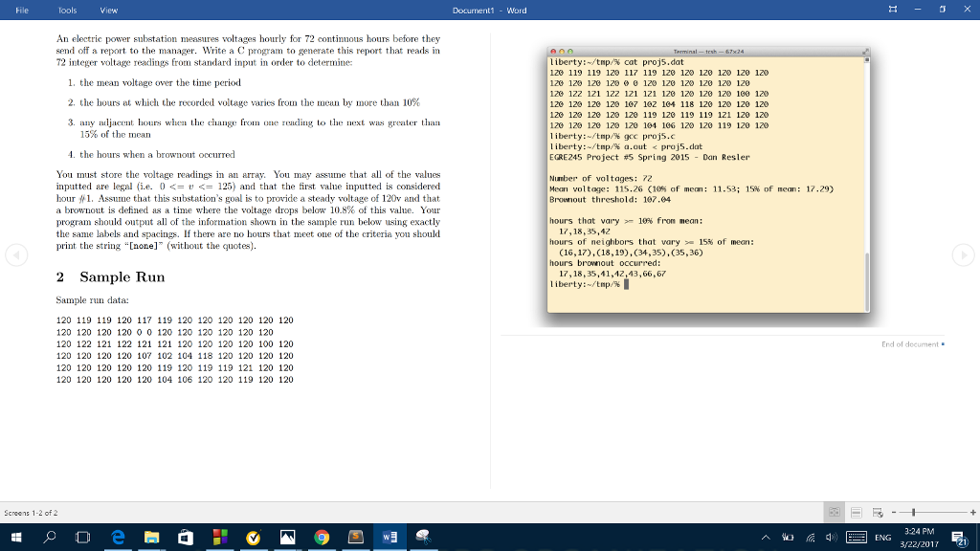Open the Tools menu
Screen dimensions: 980x551
67,10
